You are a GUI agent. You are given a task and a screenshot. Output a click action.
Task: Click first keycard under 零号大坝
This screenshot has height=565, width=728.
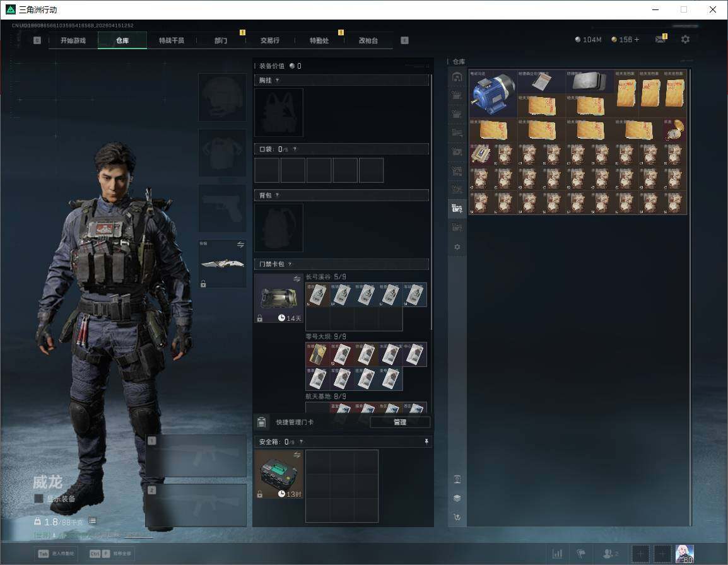coord(317,354)
